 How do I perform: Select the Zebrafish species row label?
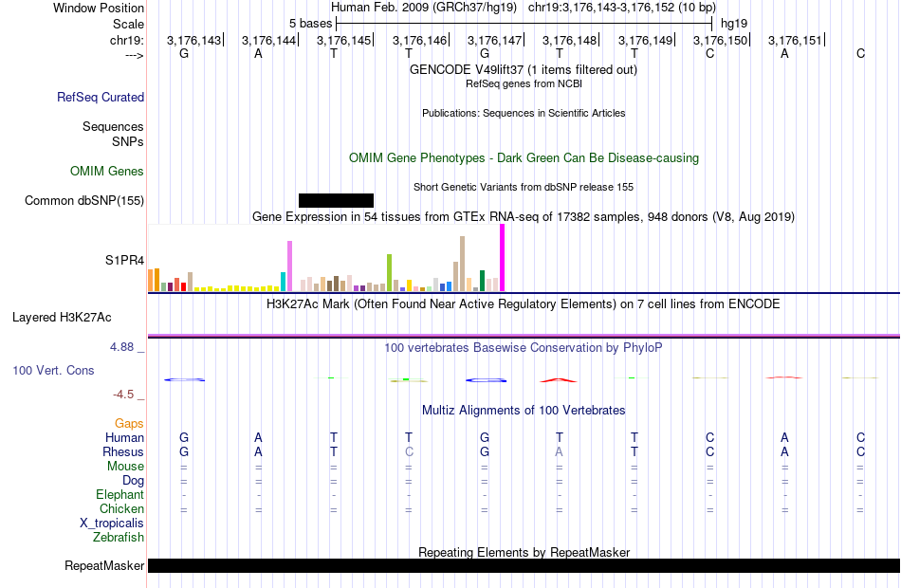(119, 538)
